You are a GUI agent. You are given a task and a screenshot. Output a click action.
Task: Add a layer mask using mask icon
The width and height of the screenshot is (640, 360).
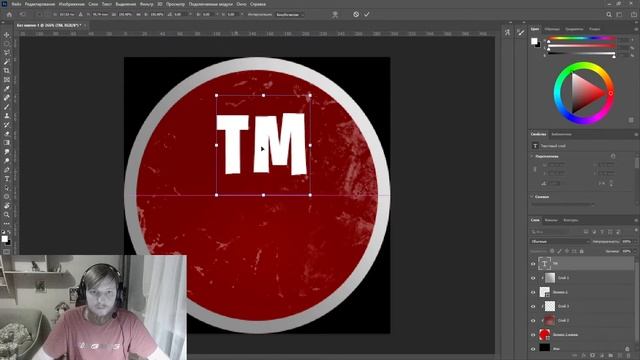click(593, 356)
